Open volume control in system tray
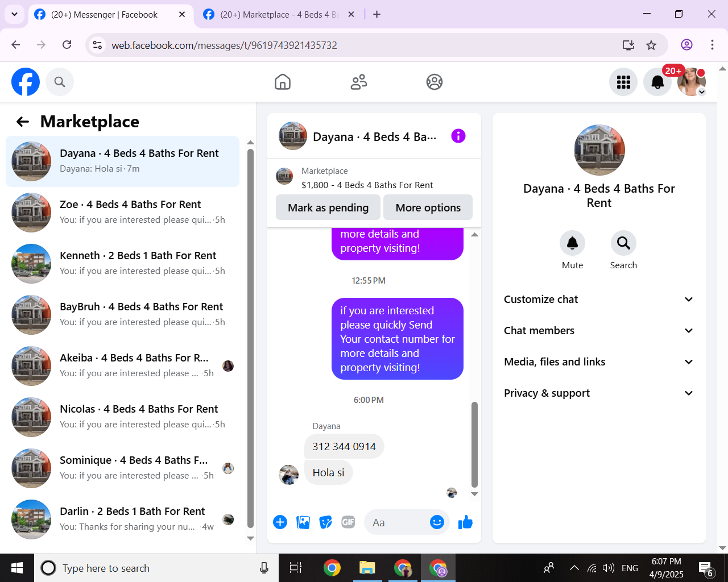Viewport: 728px width, 582px height. click(609, 568)
